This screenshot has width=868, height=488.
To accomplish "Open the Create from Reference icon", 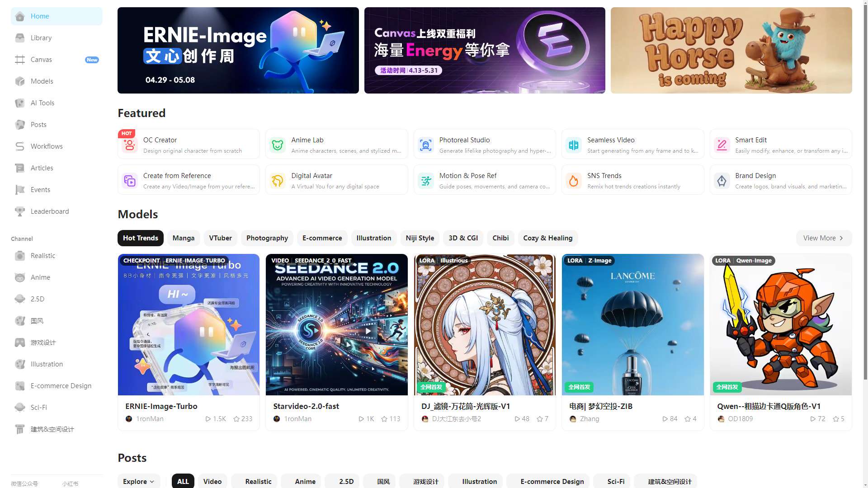I will [x=130, y=181].
